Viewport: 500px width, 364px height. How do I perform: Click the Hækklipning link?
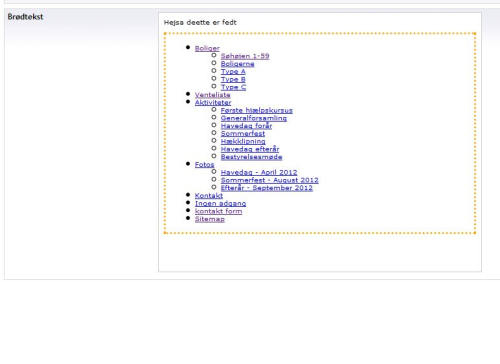coord(243,141)
